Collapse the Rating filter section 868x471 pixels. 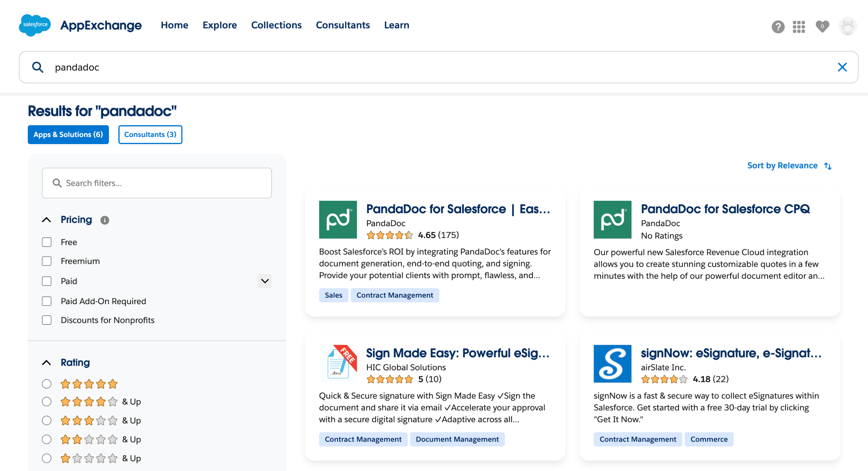[x=47, y=362]
